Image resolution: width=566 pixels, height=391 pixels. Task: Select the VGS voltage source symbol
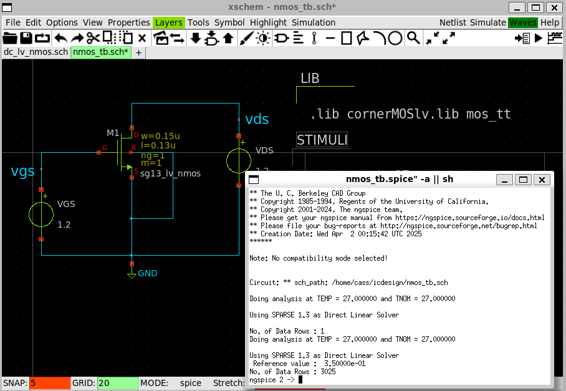click(41, 214)
